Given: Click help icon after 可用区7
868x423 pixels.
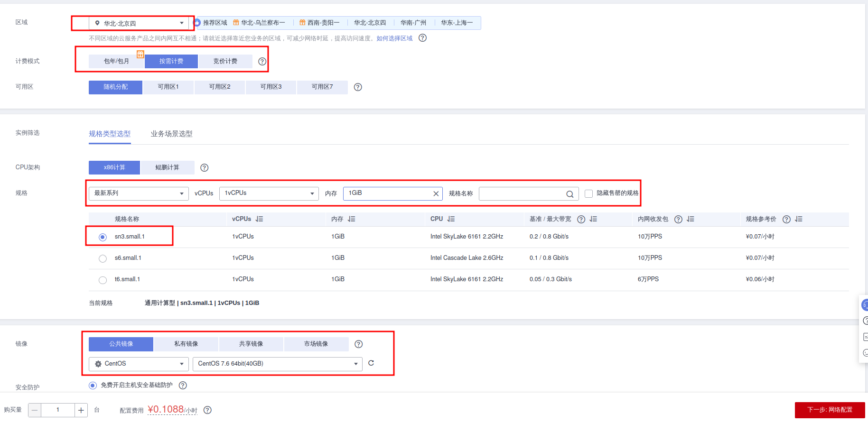Looking at the screenshot, I should point(358,87).
